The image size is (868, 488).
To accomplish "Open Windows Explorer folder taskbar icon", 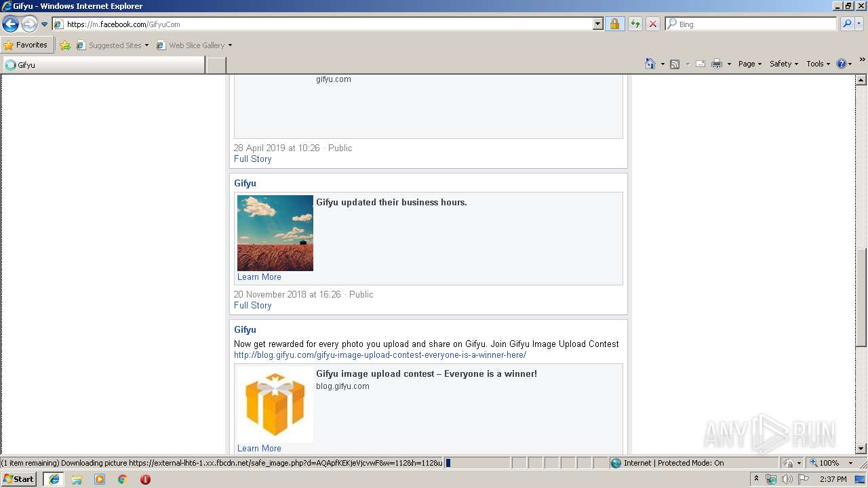I will click(x=77, y=479).
